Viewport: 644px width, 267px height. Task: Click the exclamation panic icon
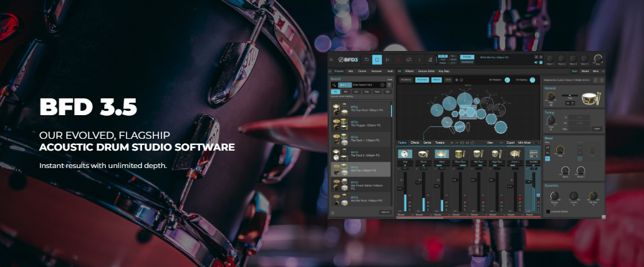[x=420, y=60]
